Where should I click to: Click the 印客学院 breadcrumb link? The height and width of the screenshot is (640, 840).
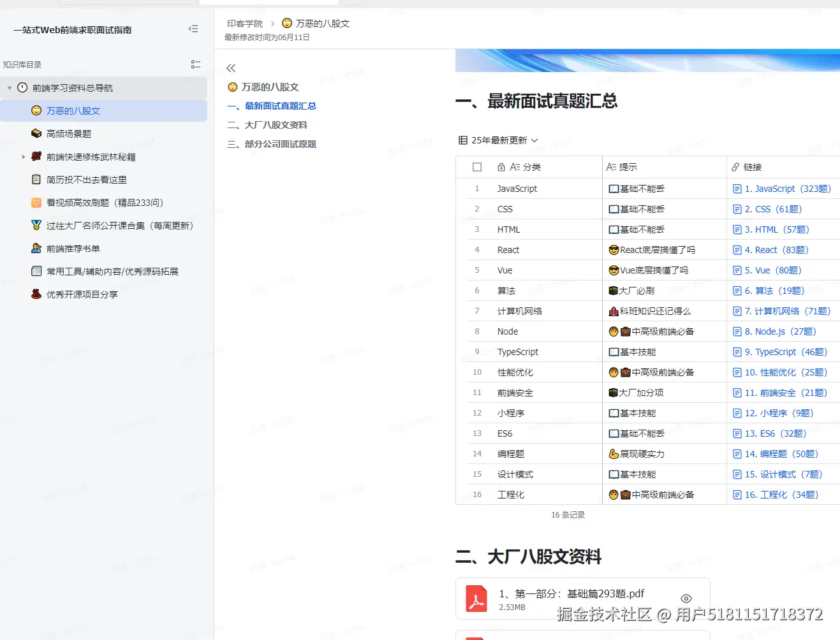point(244,23)
